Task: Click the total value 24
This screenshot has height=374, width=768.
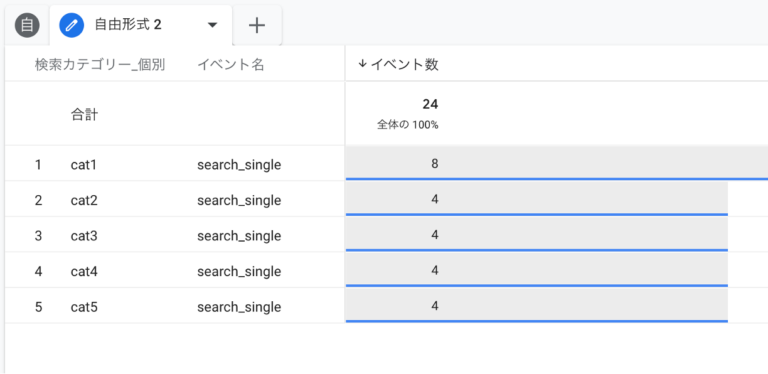Action: tap(430, 104)
